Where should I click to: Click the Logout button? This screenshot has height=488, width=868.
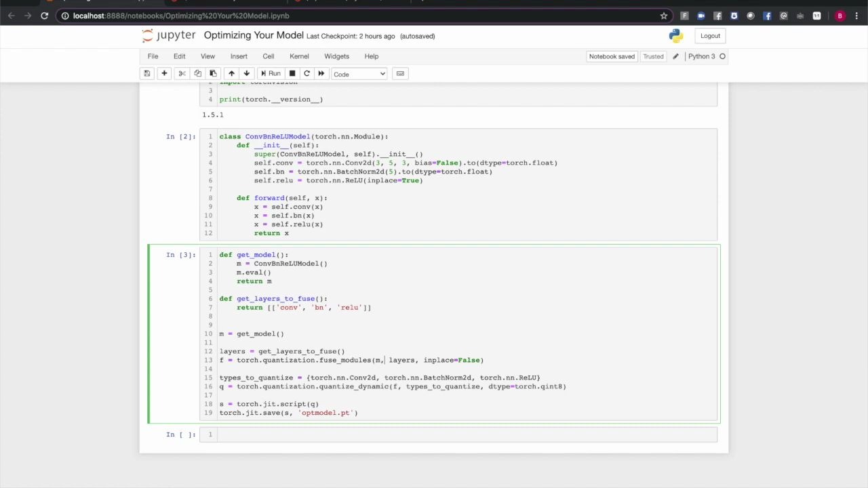tap(710, 36)
